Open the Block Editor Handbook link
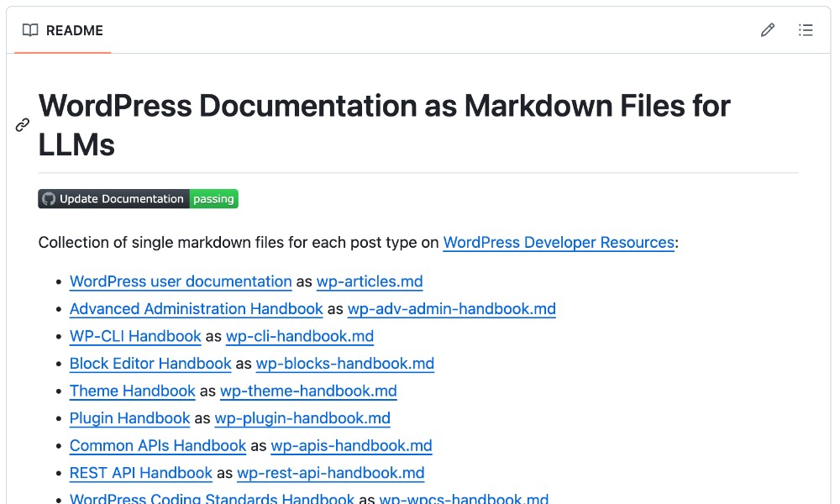The height and width of the screenshot is (504, 840). pos(150,364)
